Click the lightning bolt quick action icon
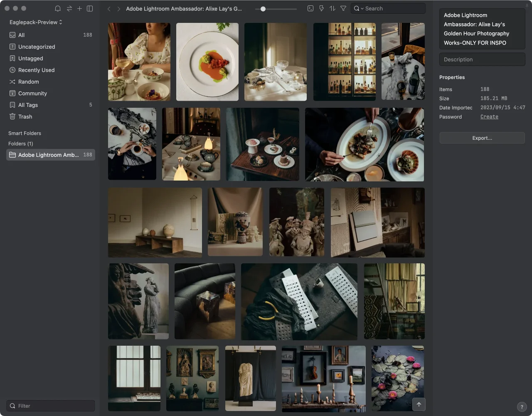Image resolution: width=532 pixels, height=416 pixels. click(321, 8)
